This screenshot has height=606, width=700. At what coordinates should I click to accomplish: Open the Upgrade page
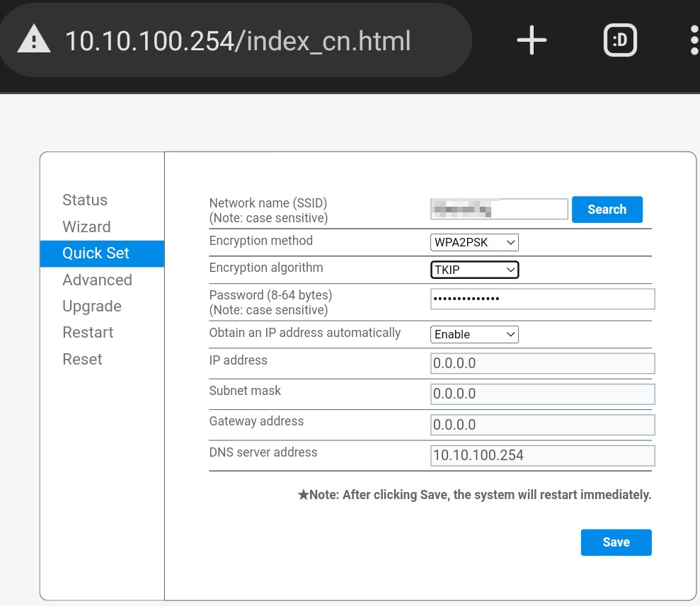pyautogui.click(x=92, y=306)
